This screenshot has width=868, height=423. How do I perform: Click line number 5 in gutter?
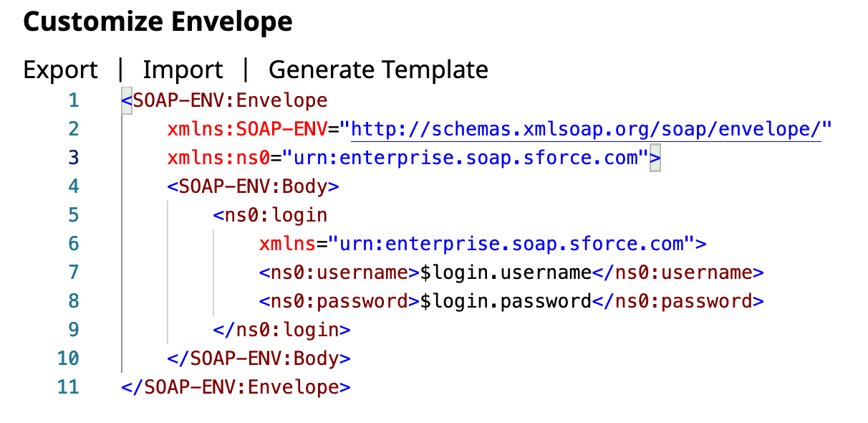[x=74, y=215]
